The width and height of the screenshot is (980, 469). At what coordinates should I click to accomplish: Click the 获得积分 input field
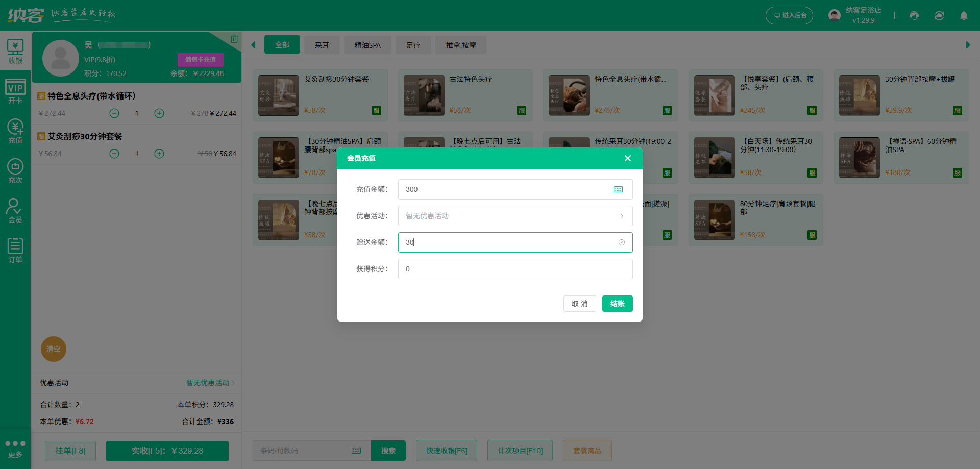515,269
